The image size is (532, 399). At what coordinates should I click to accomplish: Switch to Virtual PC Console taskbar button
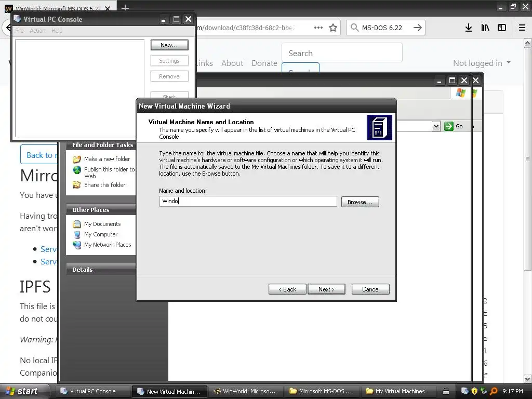click(x=92, y=391)
